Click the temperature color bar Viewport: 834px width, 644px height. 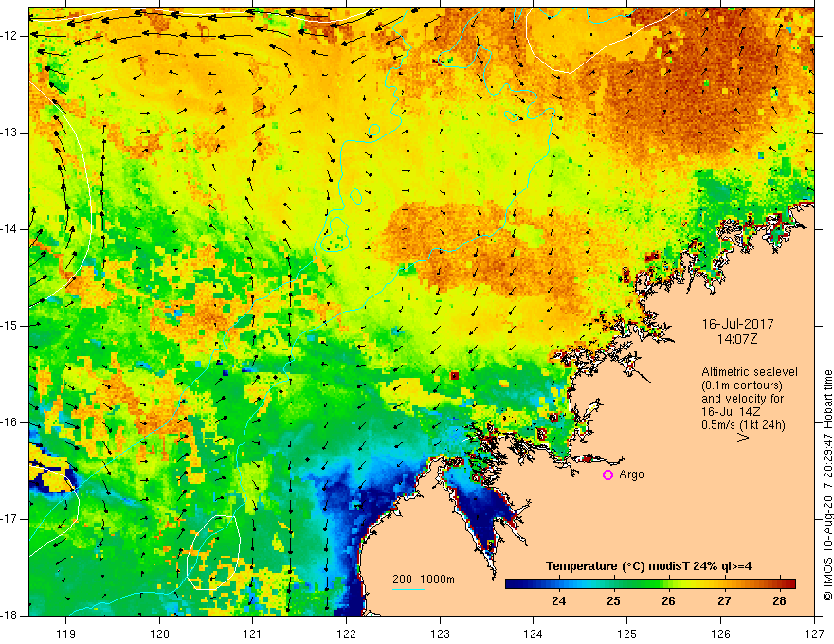[650, 584]
